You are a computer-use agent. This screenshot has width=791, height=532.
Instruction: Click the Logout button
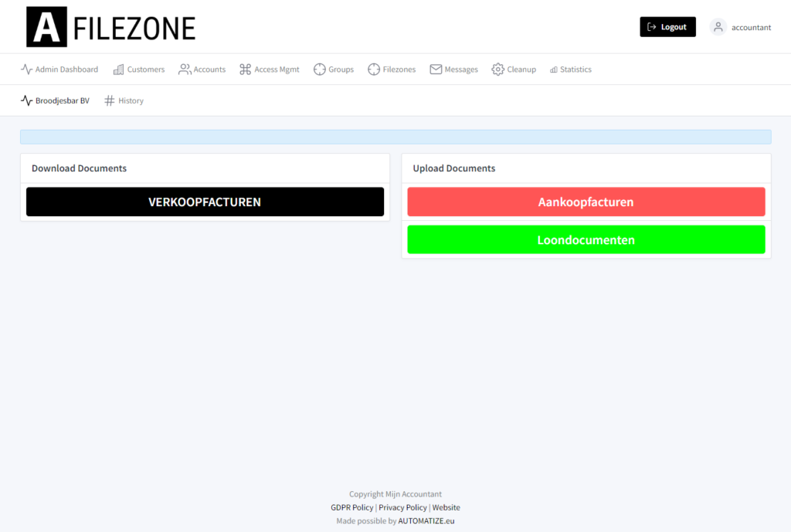click(x=668, y=27)
